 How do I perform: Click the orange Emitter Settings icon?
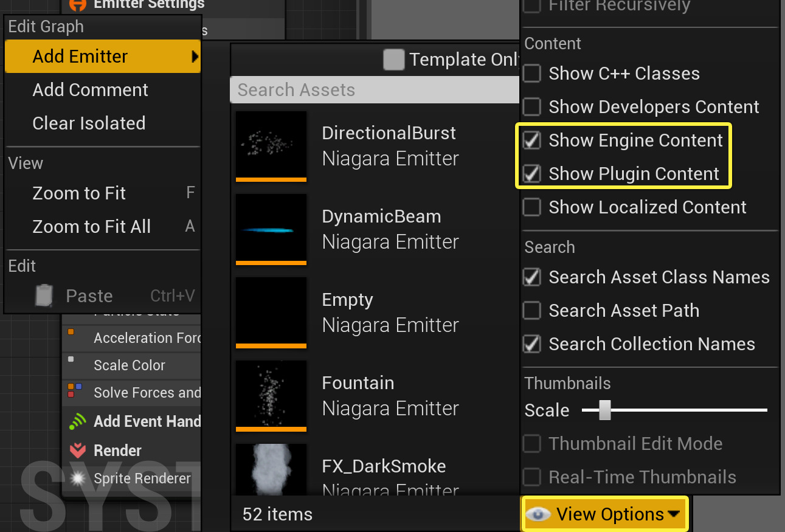78,4
